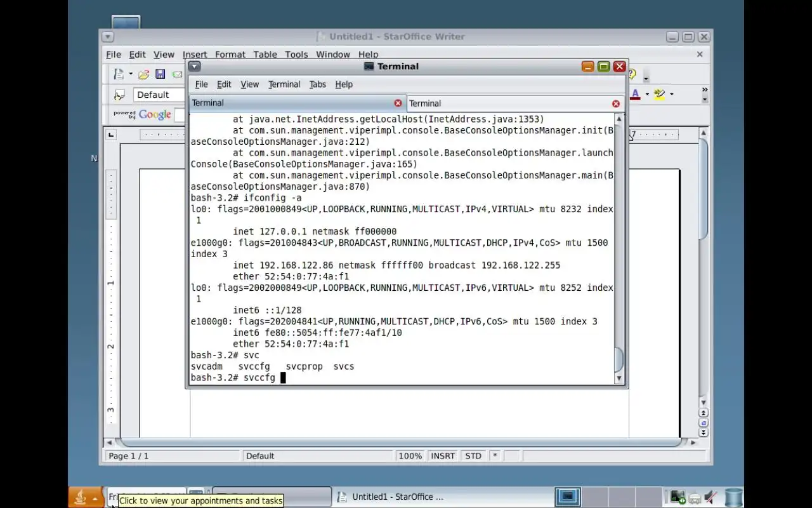Expand the formatting toolbar overflow chevron
The width and height of the screenshot is (812, 508).
pos(705,90)
